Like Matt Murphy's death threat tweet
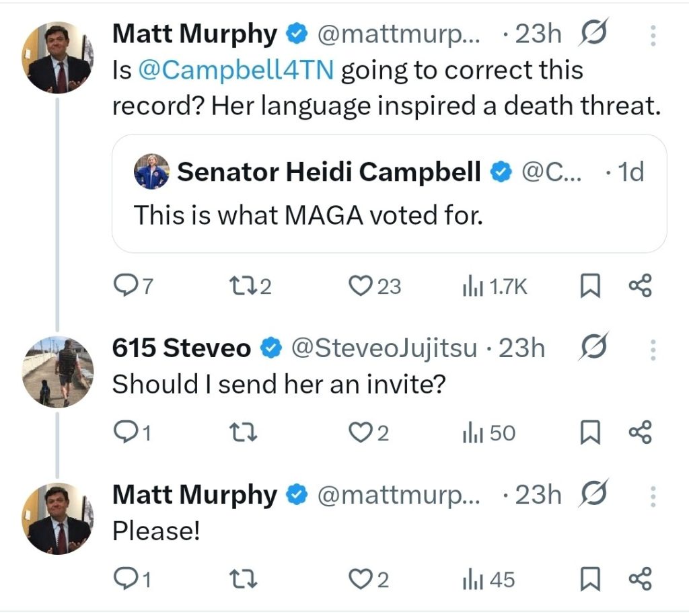Viewport: 689px width, 616px height. 360,287
